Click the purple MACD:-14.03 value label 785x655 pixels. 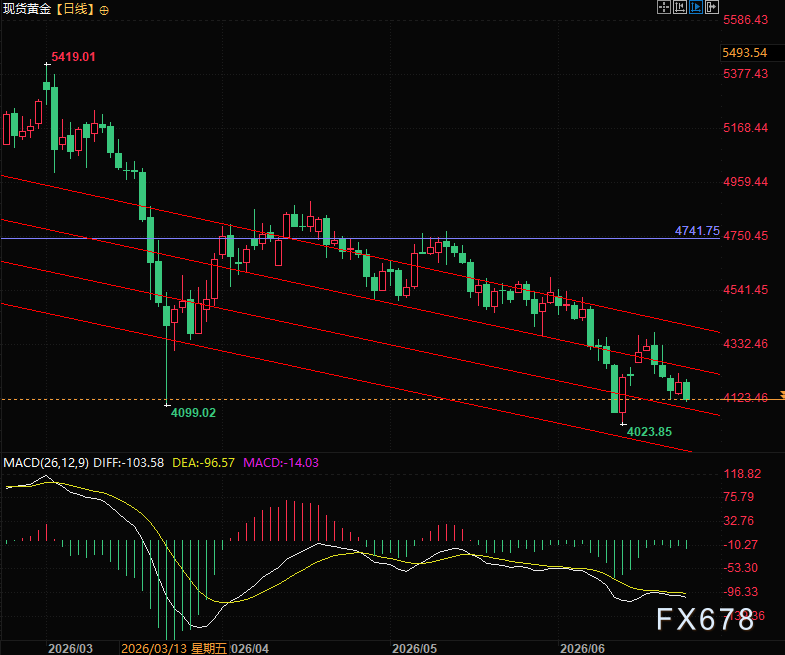(281, 462)
